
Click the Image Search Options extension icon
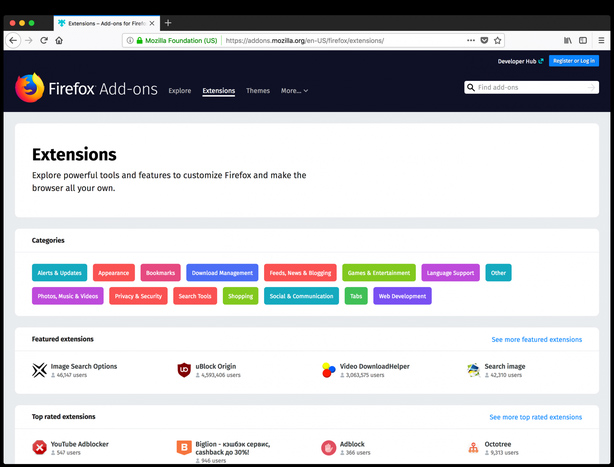40,370
